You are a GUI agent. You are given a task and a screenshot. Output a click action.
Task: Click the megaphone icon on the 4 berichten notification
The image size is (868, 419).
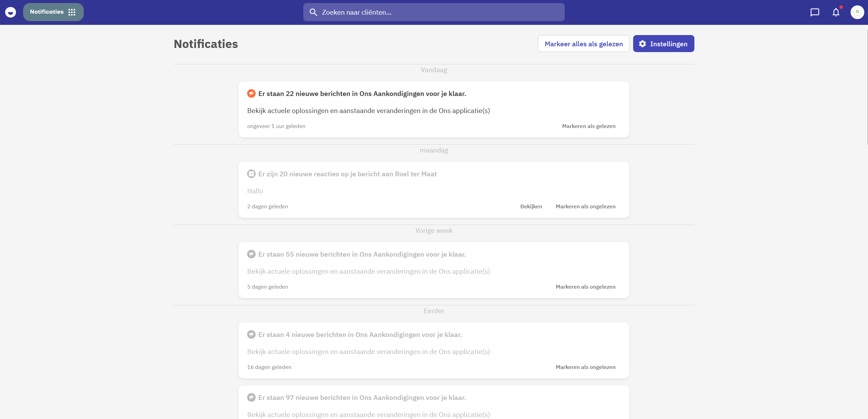pos(251,334)
